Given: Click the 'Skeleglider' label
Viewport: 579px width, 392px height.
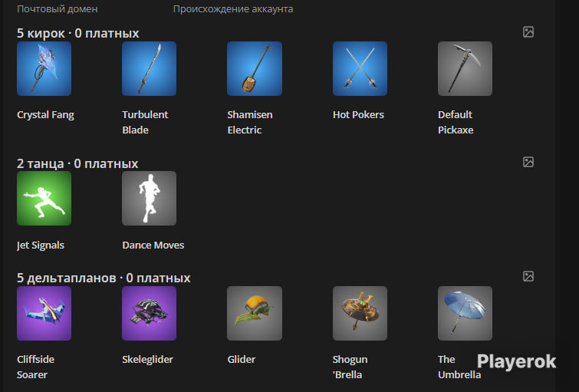Looking at the screenshot, I should pos(148,360).
